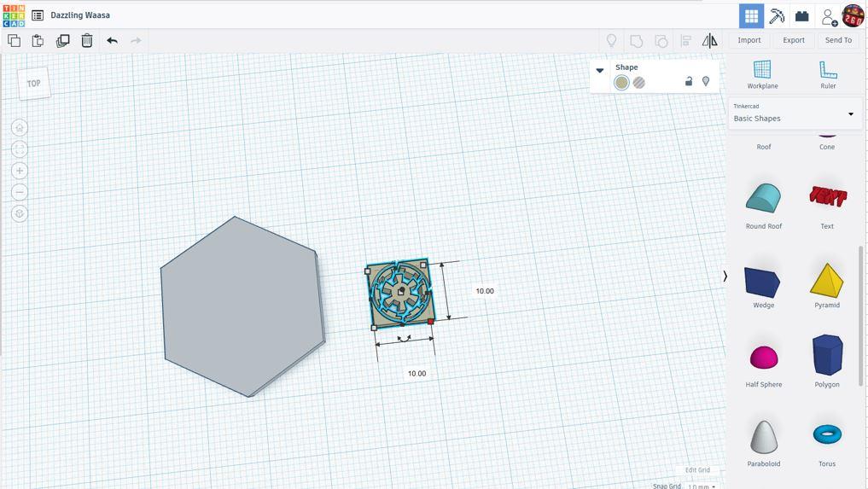Click the Redo arrow
Screen dimensions: 868x489
(x=136, y=40)
